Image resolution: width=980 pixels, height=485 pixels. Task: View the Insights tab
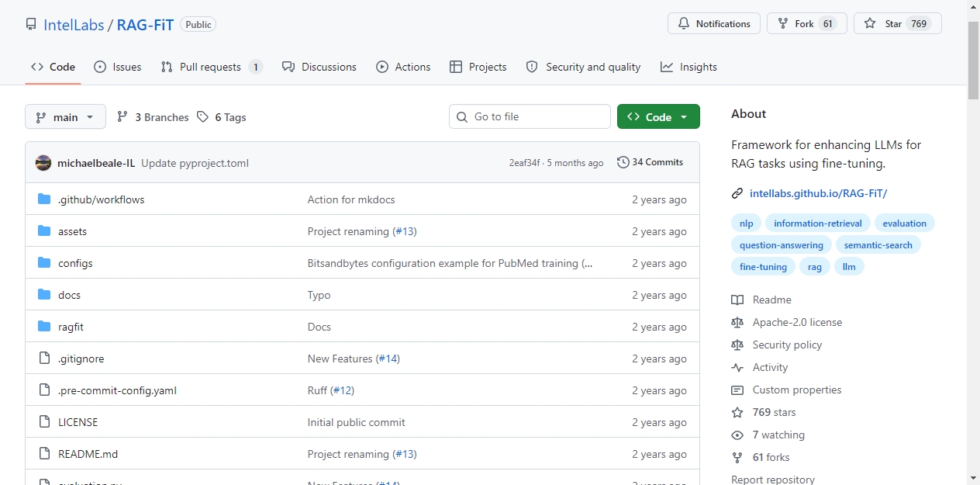[688, 67]
